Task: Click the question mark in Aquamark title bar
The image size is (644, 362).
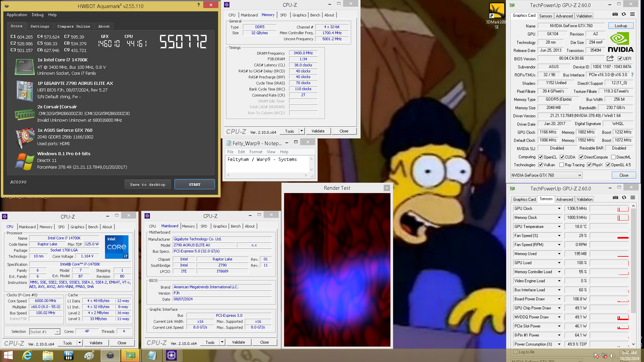Action: click(199, 5)
